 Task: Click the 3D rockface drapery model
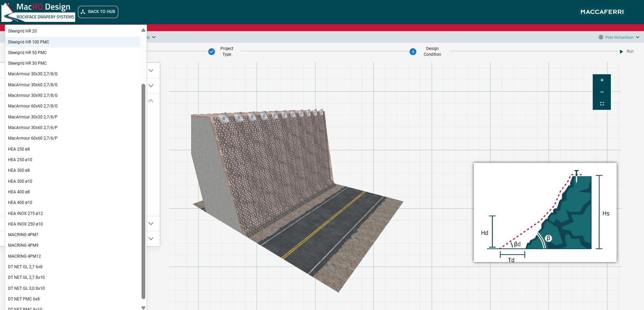pos(297,201)
